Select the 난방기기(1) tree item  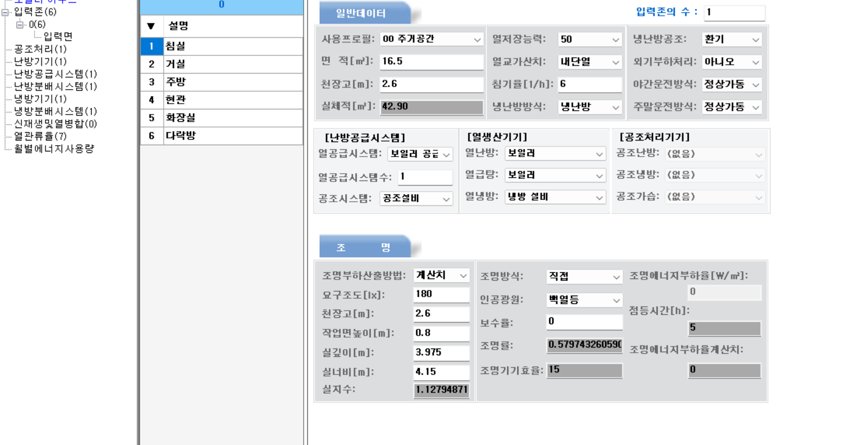[x=40, y=61]
